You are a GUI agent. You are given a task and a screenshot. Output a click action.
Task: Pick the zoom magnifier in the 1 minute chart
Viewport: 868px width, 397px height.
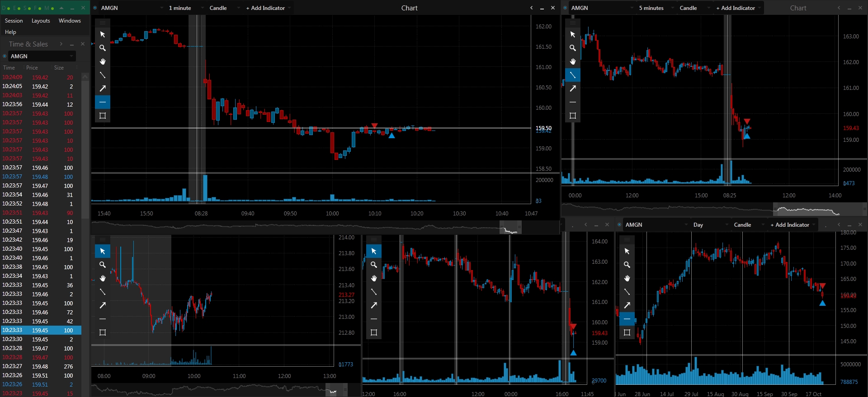click(x=103, y=48)
